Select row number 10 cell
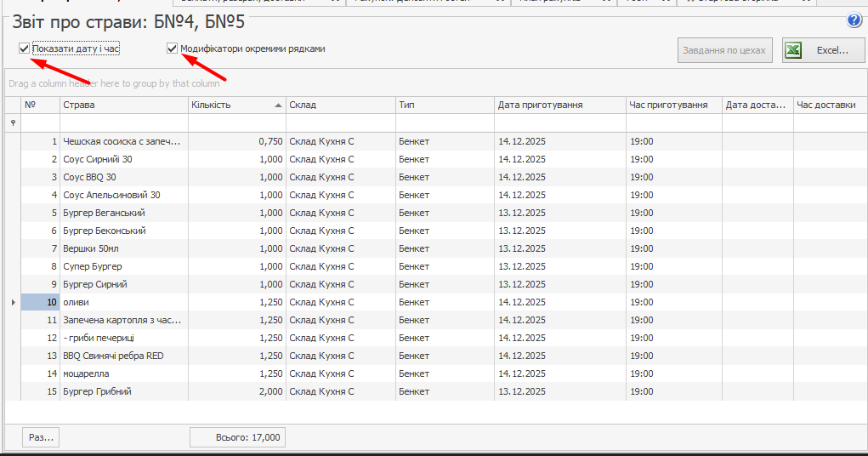The image size is (868, 456). pyautogui.click(x=40, y=302)
